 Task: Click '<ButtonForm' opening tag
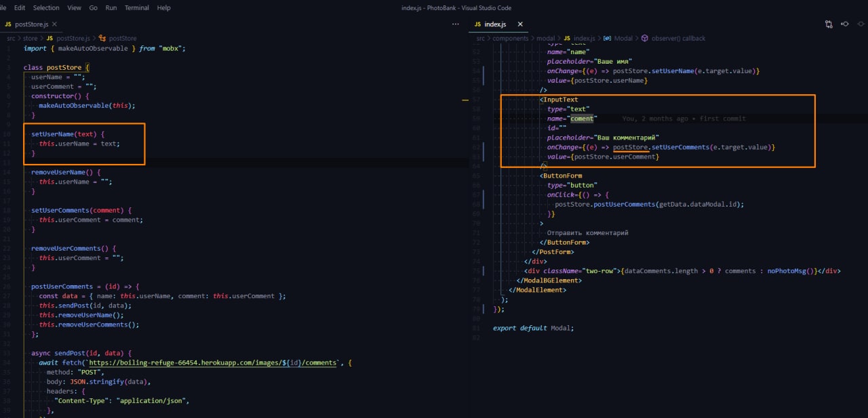click(561, 175)
